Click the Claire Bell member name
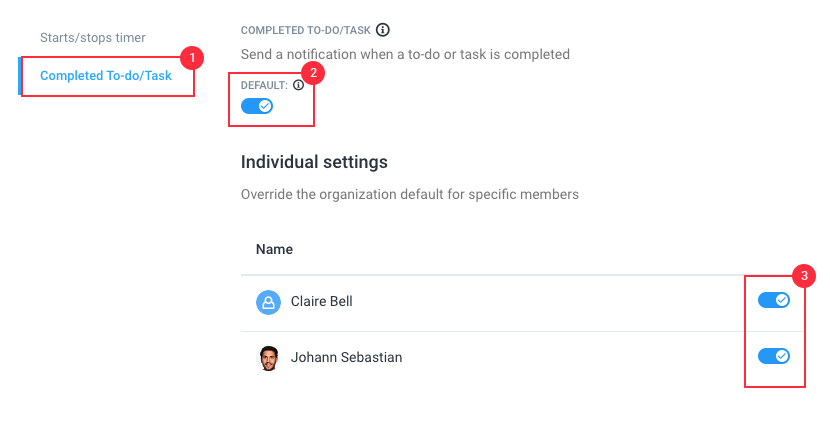The image size is (830, 422). (x=321, y=301)
